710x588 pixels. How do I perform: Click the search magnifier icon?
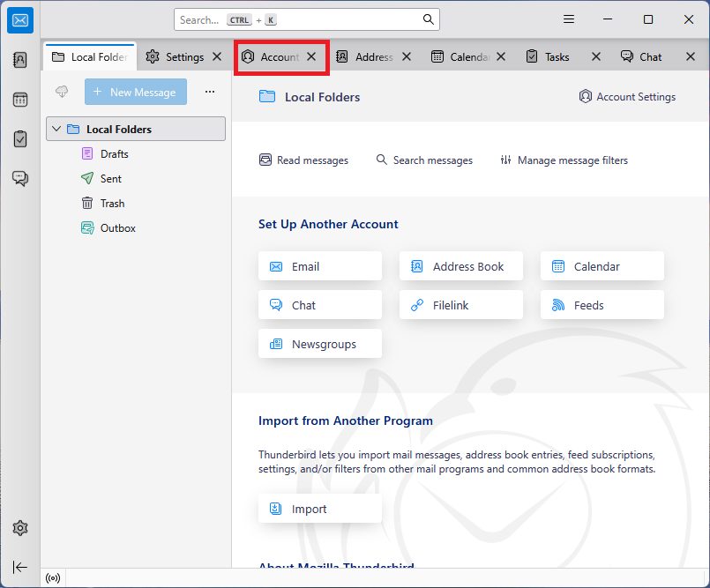[x=428, y=19]
